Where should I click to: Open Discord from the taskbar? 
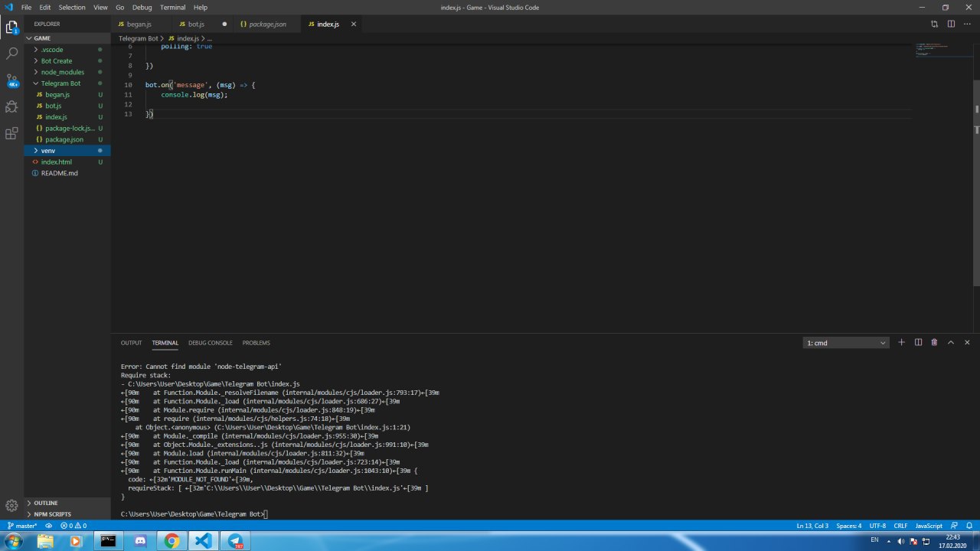tap(140, 541)
